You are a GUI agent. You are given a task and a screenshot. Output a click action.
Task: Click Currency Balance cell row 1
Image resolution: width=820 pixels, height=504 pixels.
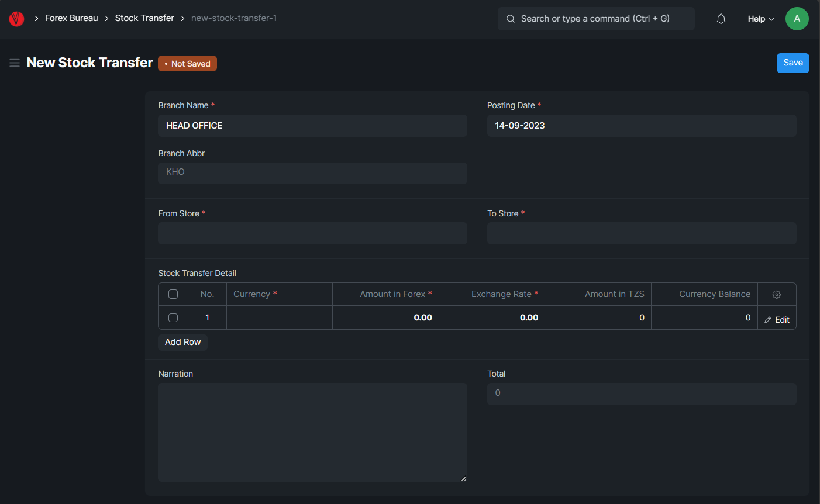[x=704, y=317]
